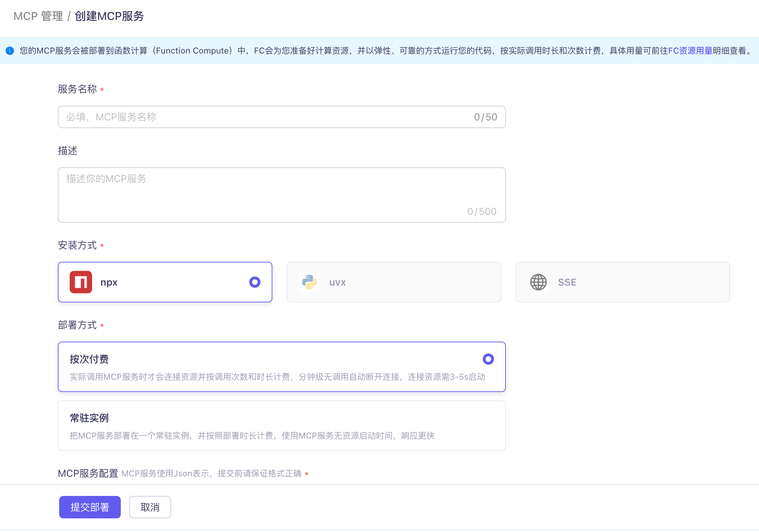Click the red npm npx icon

pyautogui.click(x=81, y=282)
